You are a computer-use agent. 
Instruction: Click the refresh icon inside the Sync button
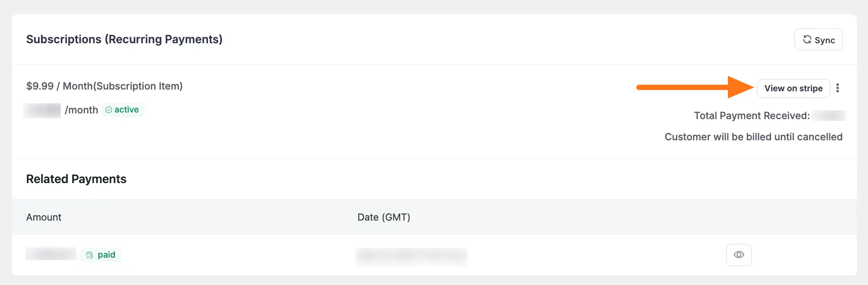(808, 39)
